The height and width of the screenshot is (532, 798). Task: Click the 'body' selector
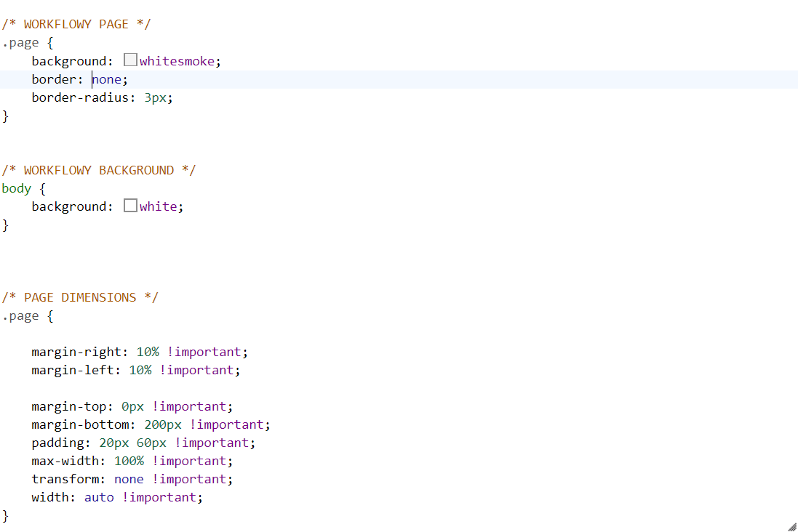[x=16, y=189]
